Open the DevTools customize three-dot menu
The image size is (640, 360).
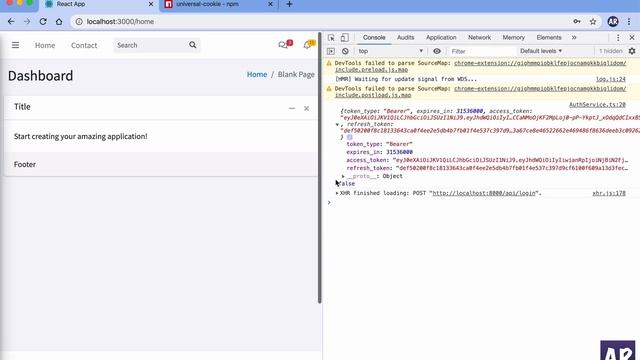[618, 38]
